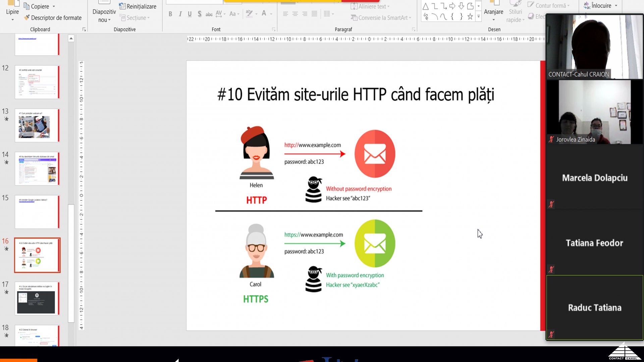
Task: Open Font group dialog launcher
Action: (274, 29)
